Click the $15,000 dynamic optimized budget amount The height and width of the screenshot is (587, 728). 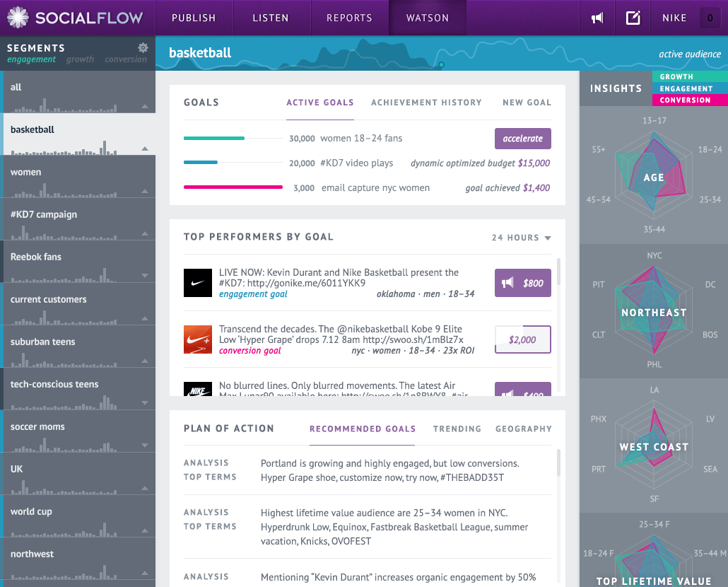point(534,163)
